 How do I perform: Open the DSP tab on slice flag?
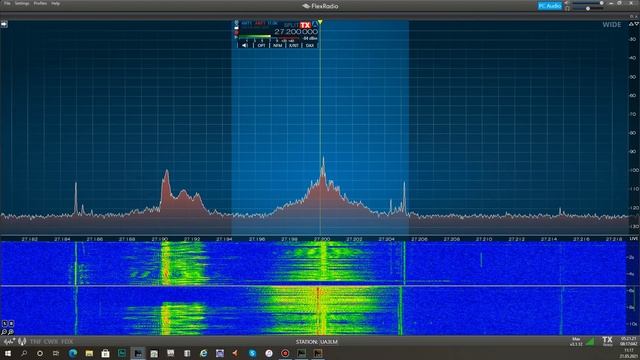(x=261, y=45)
